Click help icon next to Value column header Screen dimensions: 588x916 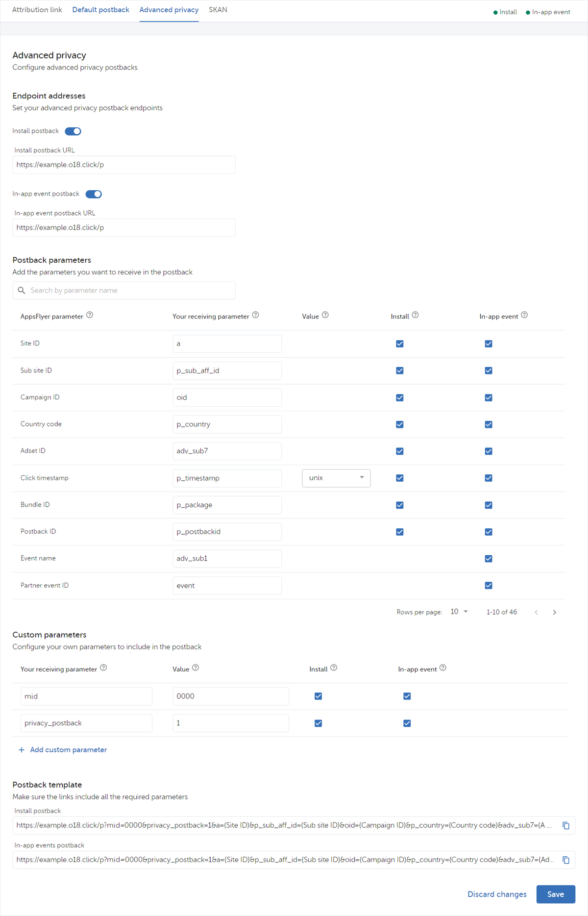coord(325,315)
